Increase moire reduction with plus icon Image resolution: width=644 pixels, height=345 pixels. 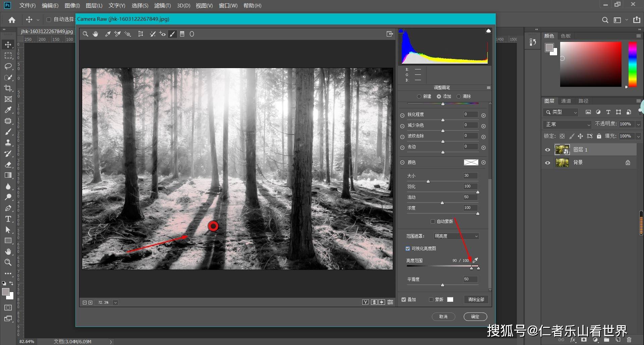click(483, 137)
